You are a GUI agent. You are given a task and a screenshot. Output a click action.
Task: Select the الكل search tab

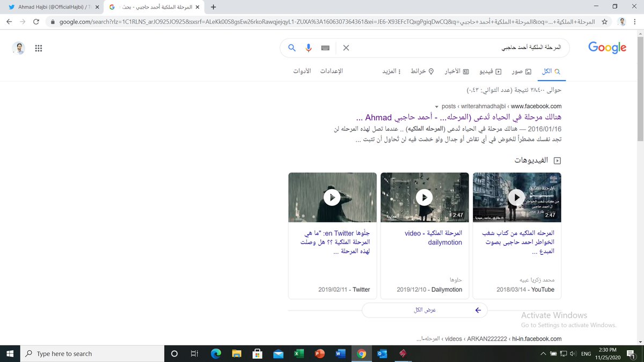click(552, 71)
